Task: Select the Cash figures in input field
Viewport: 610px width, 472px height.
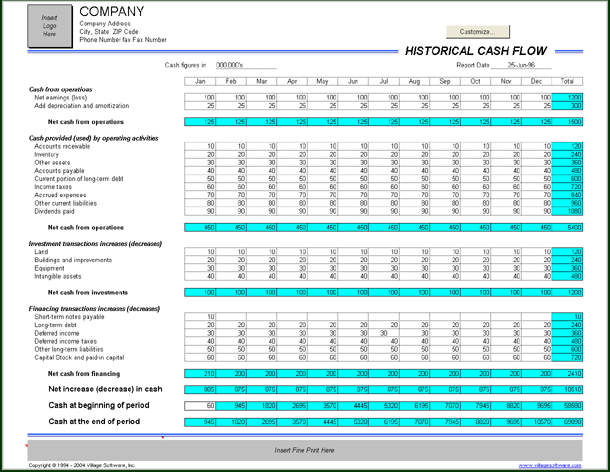Action: 246,65
